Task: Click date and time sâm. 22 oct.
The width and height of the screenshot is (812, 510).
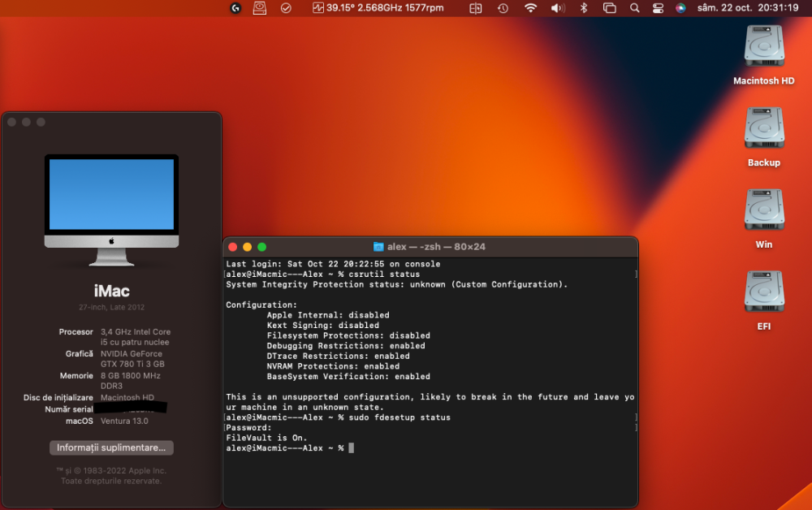Action: click(x=748, y=8)
